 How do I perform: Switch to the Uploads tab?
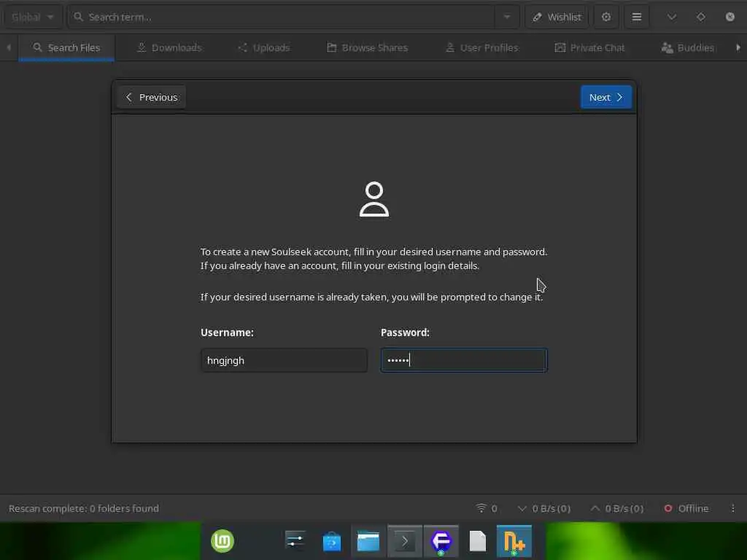pos(263,47)
